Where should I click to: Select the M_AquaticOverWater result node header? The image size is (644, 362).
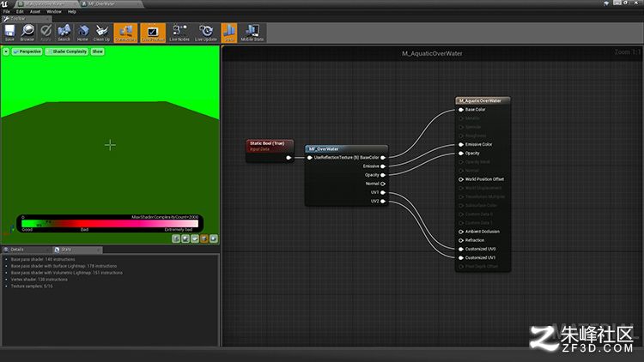[483, 100]
